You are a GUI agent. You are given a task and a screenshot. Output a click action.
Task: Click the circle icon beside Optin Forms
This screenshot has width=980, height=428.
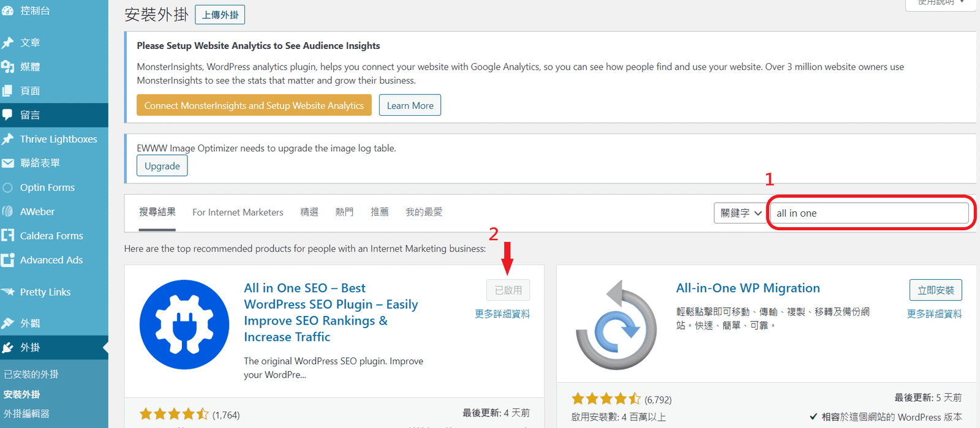click(x=7, y=187)
